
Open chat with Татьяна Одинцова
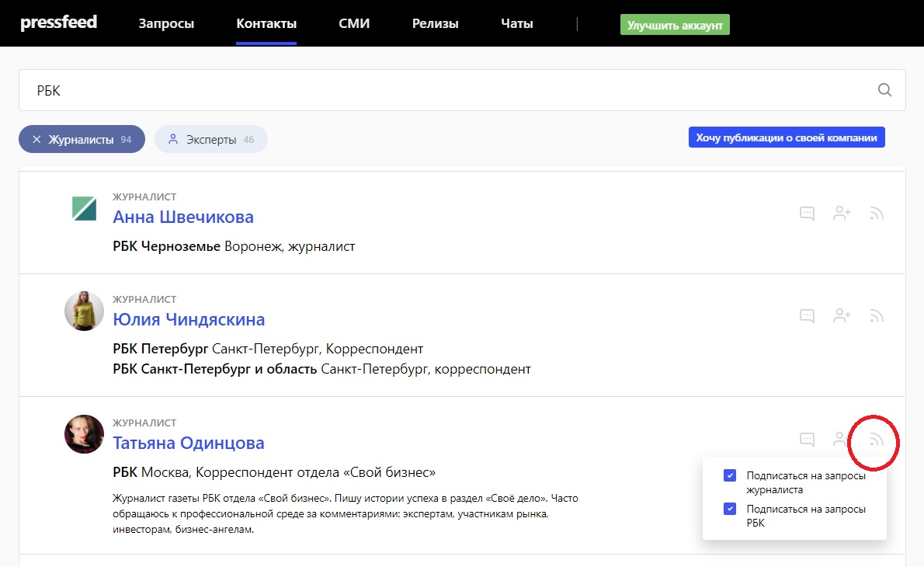pos(807,440)
